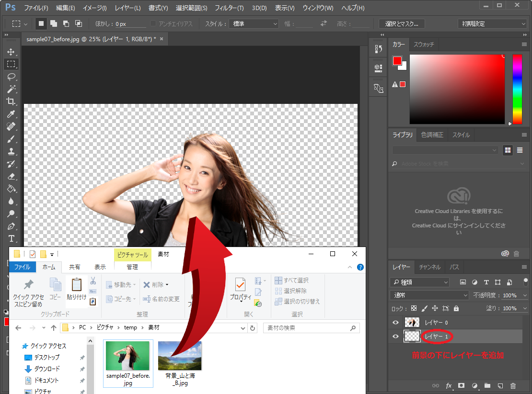Toggle the lock all layer padlock
The image size is (532, 394).
456,308
